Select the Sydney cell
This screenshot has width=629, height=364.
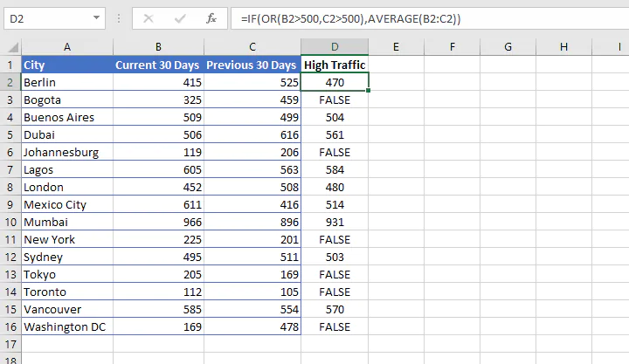pyautogui.click(x=67, y=257)
